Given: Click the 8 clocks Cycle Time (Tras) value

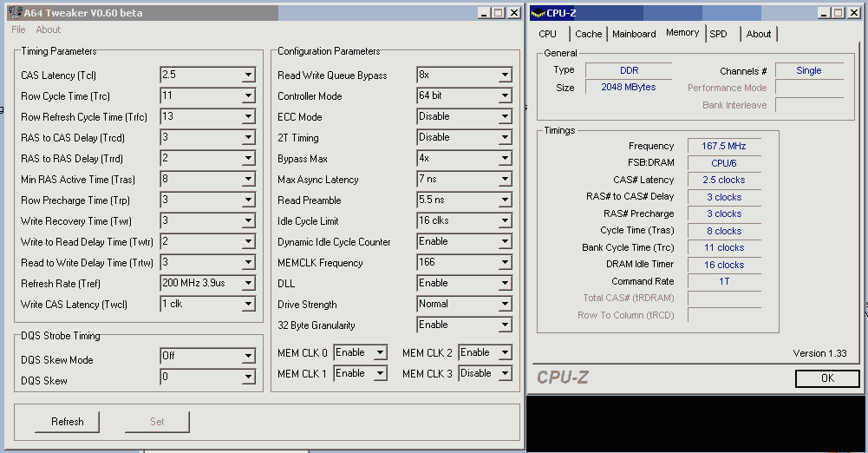Looking at the screenshot, I should [724, 231].
